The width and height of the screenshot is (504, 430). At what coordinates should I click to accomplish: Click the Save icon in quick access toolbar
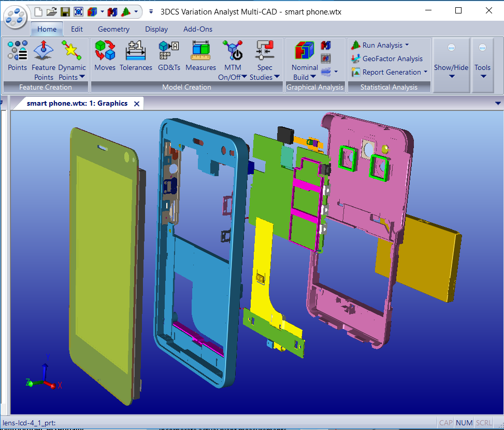(65, 11)
